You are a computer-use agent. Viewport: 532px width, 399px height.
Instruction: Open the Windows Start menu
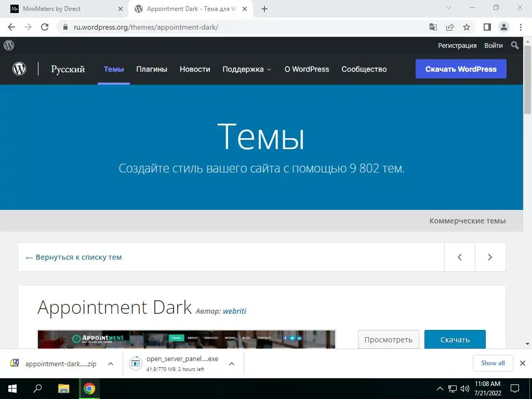point(12,389)
